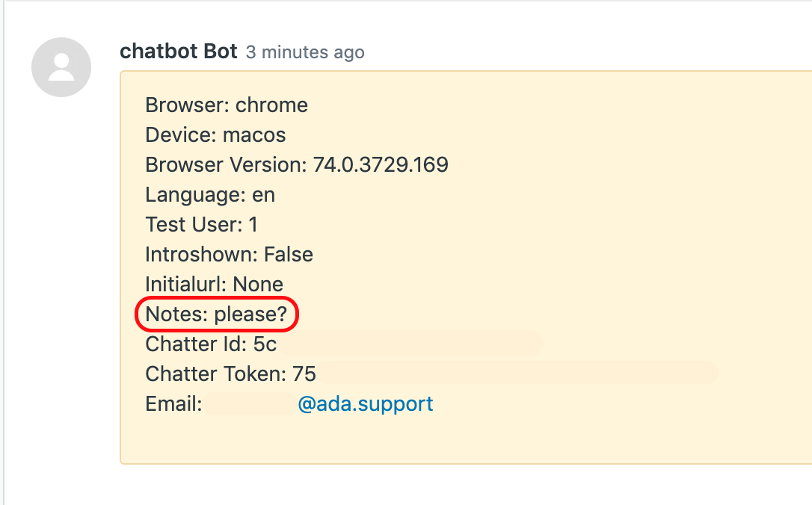This screenshot has height=505, width=812.
Task: Click the chatbot Bot avatar icon
Action: (61, 67)
